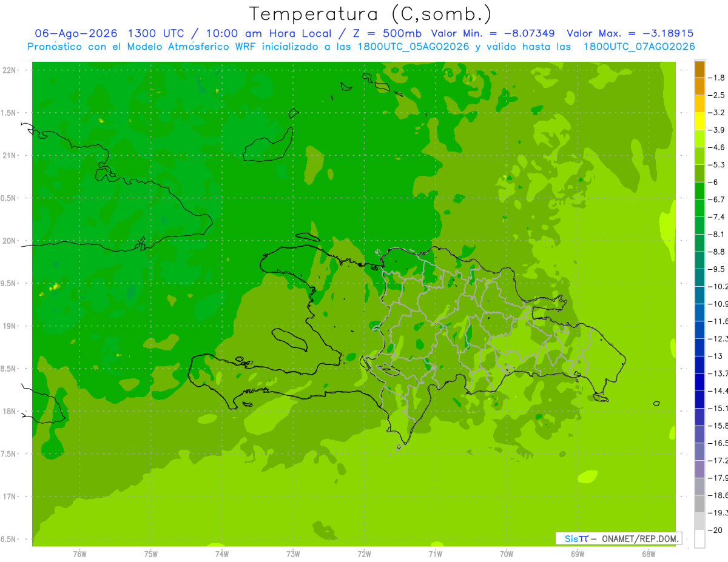
Task: Click the "73W" longitude label
Action: pos(293,554)
